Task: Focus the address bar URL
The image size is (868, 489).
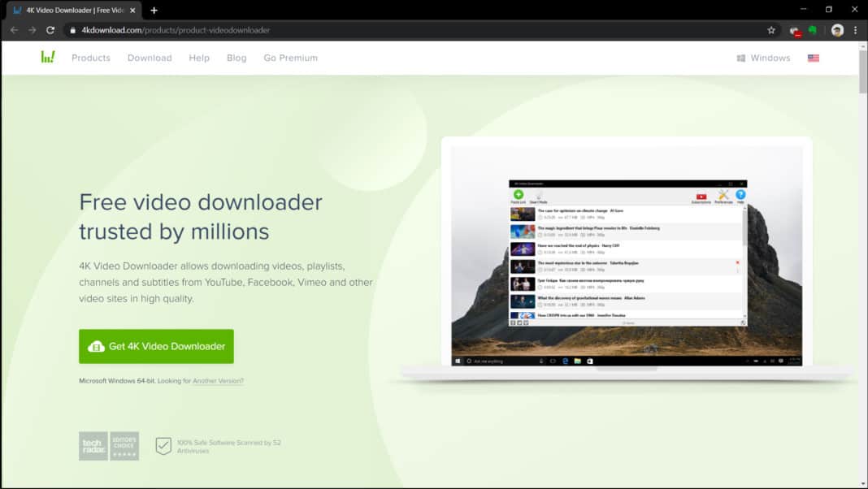Action: point(176,30)
